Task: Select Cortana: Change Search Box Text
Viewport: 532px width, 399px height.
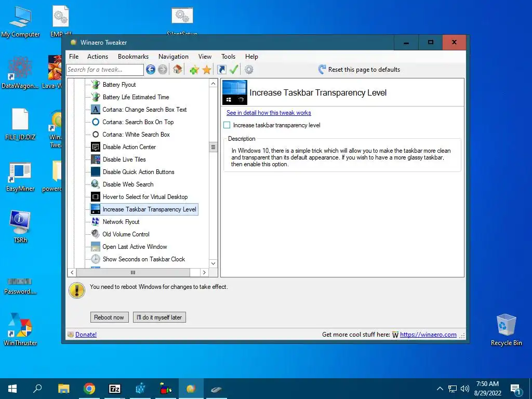Action: tap(144, 110)
